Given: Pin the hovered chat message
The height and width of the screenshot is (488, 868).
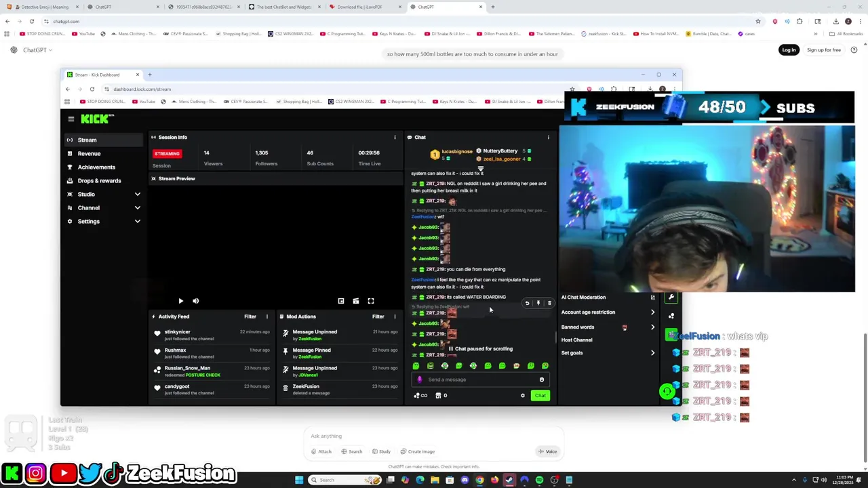Looking at the screenshot, I should (x=538, y=303).
